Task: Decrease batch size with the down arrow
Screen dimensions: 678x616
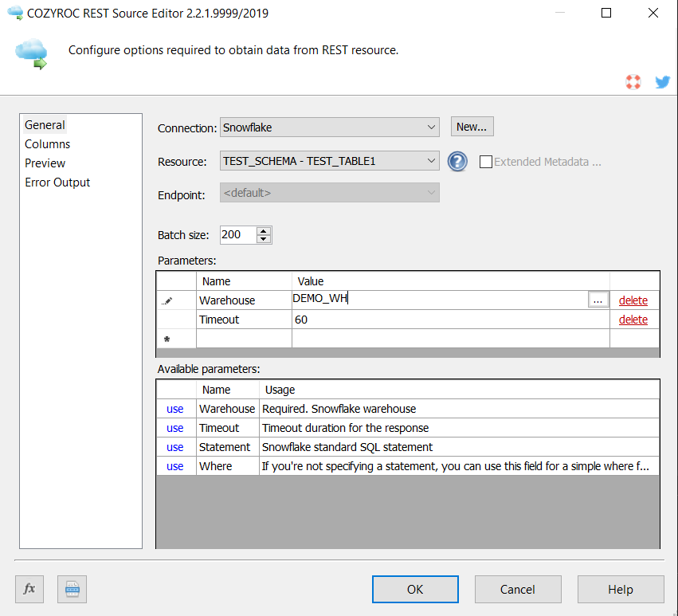Action: 264,239
